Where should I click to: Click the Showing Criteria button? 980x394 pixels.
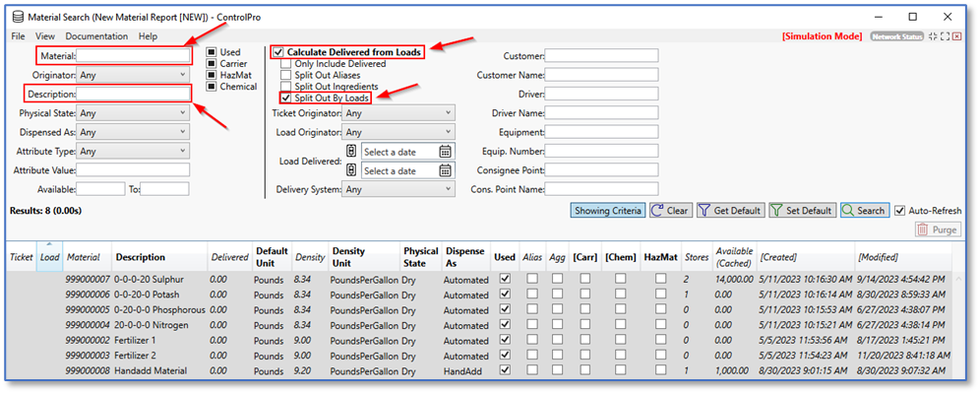pos(607,211)
